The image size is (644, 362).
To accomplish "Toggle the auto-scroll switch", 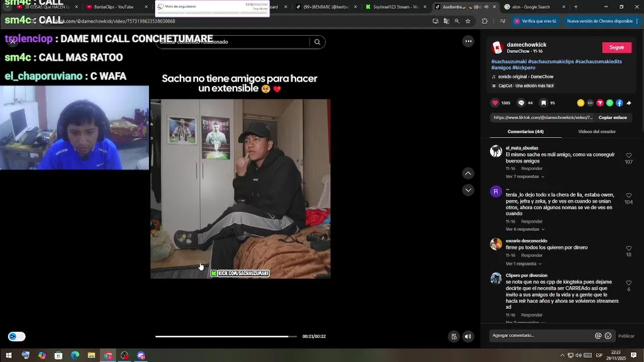I will (17, 336).
